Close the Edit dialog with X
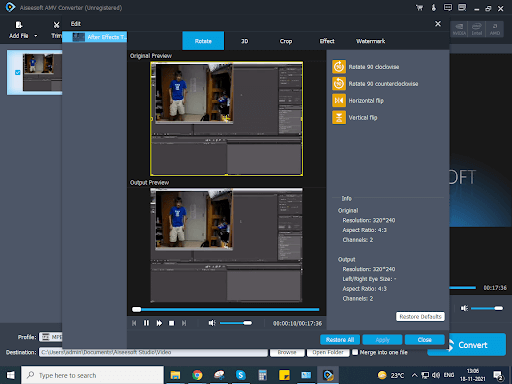The height and width of the screenshot is (384, 512). pos(438,24)
